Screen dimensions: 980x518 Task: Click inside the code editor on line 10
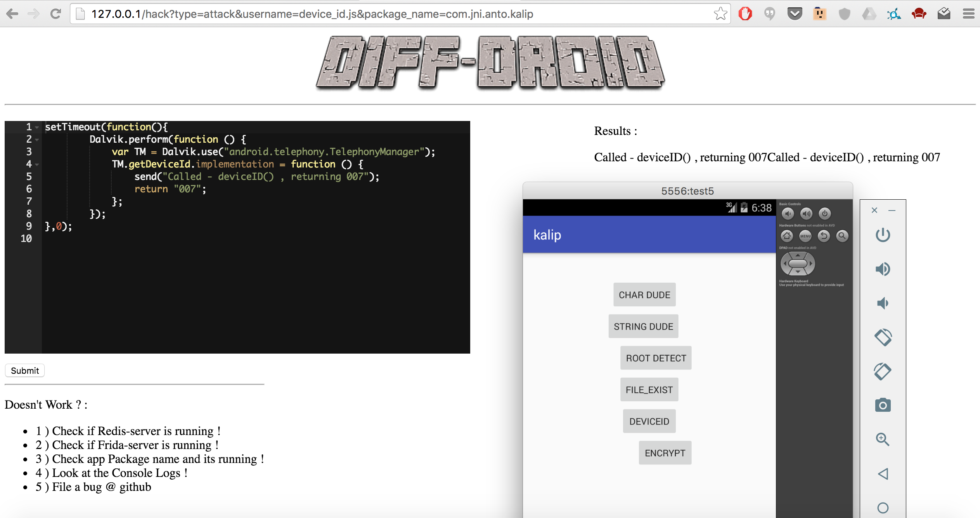(x=233, y=239)
